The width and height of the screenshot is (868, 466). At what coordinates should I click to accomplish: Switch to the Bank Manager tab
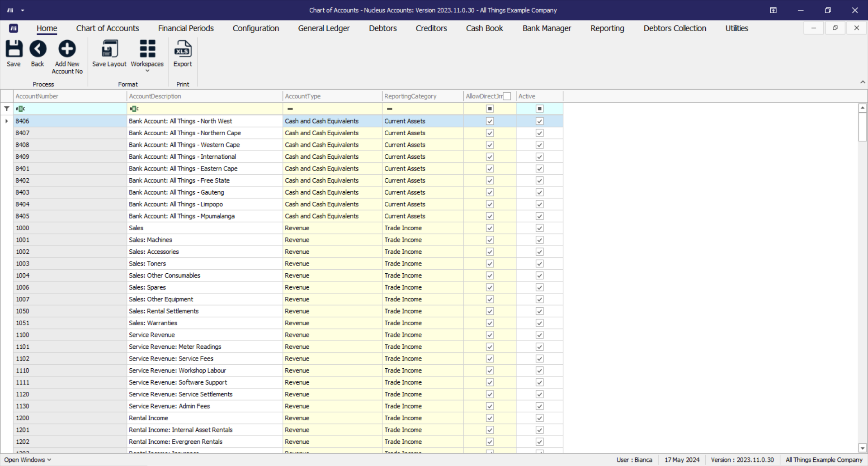pos(547,28)
